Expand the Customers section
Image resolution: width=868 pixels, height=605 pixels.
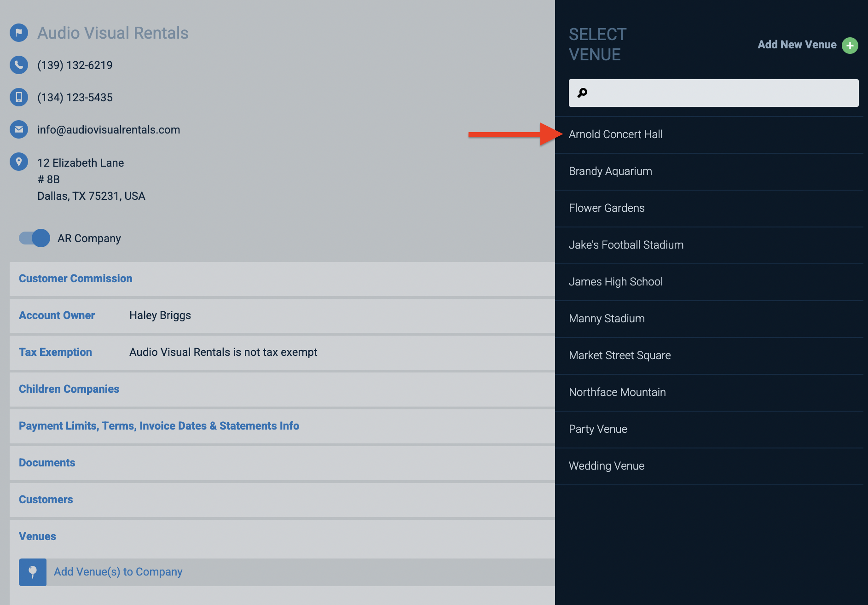pos(282,500)
